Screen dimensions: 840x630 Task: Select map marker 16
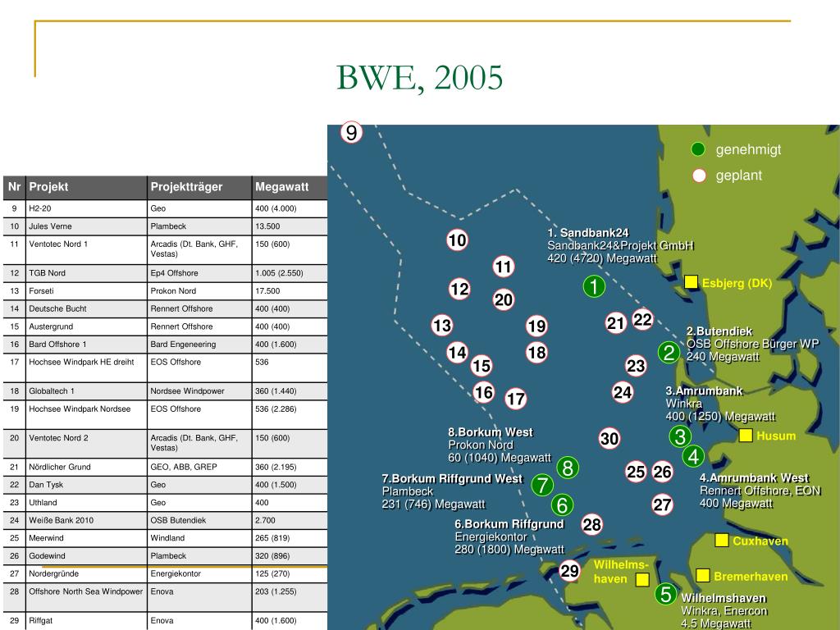pos(484,392)
